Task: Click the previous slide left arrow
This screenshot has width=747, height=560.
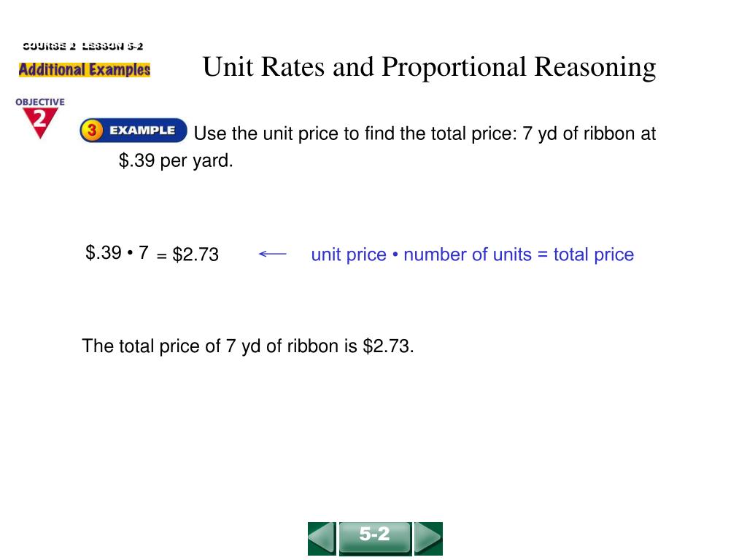Action: [322, 539]
